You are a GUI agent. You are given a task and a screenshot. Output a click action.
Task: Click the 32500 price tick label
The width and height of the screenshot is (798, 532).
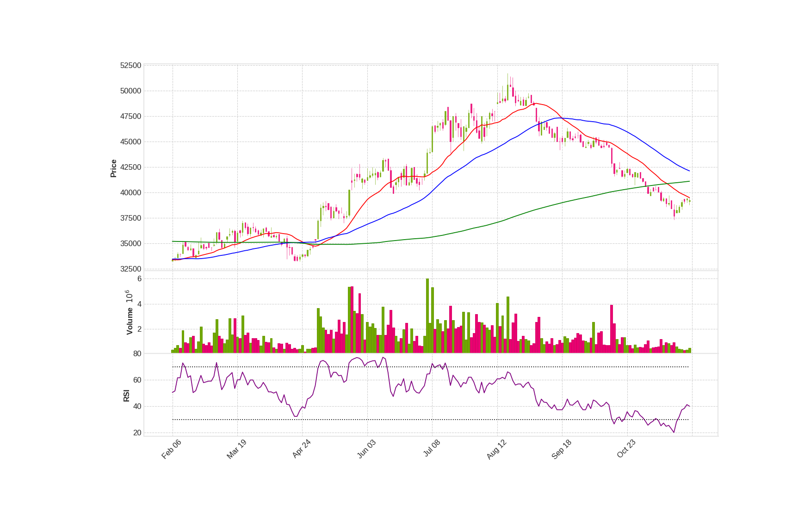click(x=131, y=269)
